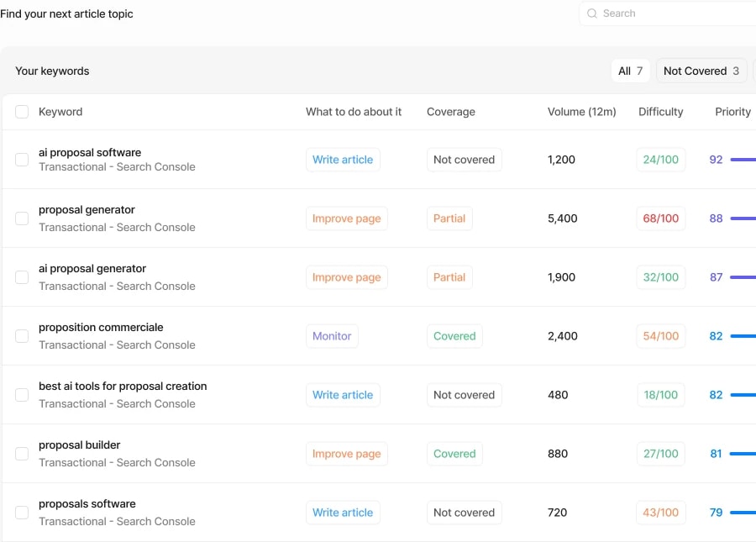Click the 'Find your next article topic' title
The height and width of the screenshot is (542, 756).
[66, 14]
